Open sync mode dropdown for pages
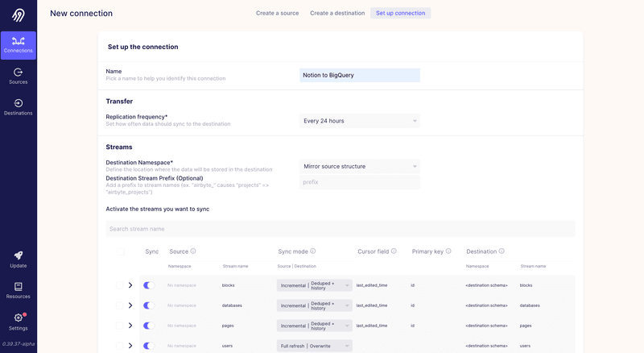This screenshot has width=644, height=353. 314,326
